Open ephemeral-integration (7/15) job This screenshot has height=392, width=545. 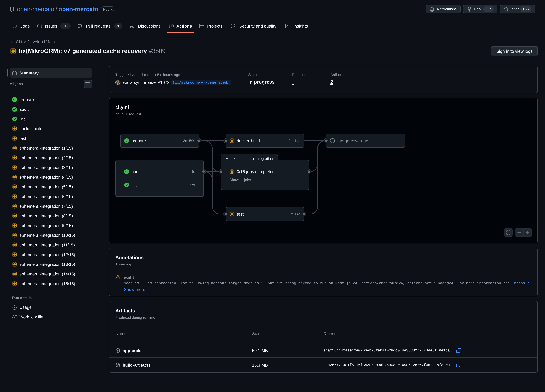[51, 206]
